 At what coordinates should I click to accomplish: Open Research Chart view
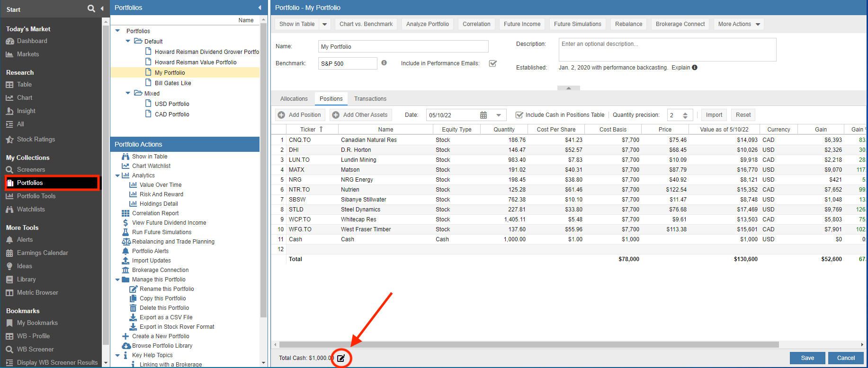pyautogui.click(x=19, y=98)
